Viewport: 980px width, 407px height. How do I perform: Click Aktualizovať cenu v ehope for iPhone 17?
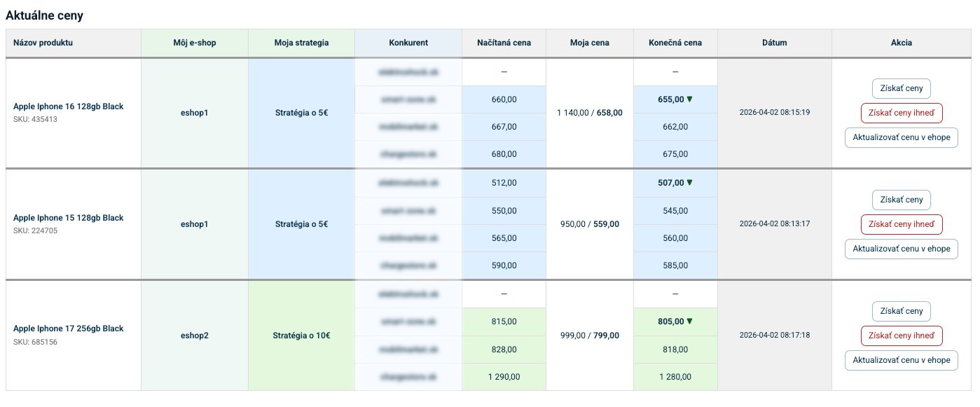point(901,360)
